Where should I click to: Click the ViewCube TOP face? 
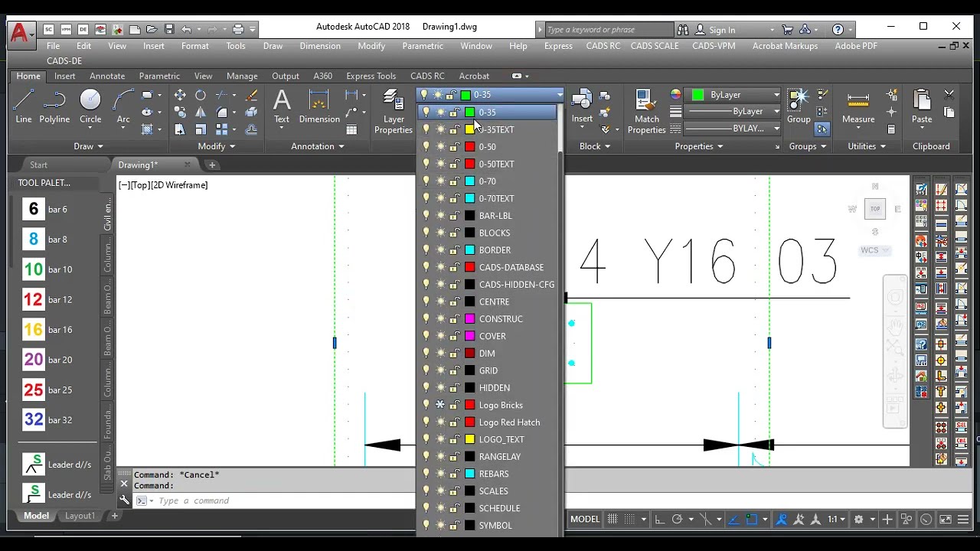(875, 208)
